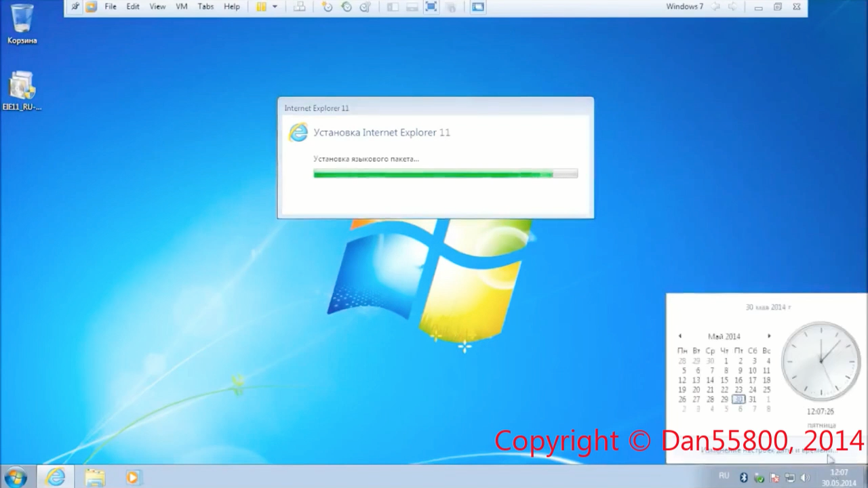Screen dimensions: 868x488
Task: Select day 31 in May calendar
Action: (x=753, y=399)
